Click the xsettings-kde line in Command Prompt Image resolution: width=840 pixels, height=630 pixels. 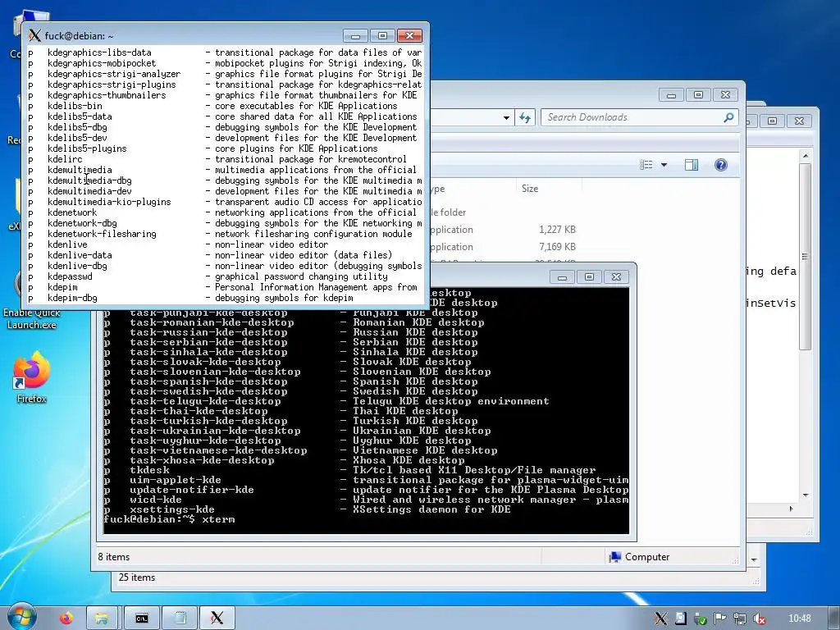point(366,509)
